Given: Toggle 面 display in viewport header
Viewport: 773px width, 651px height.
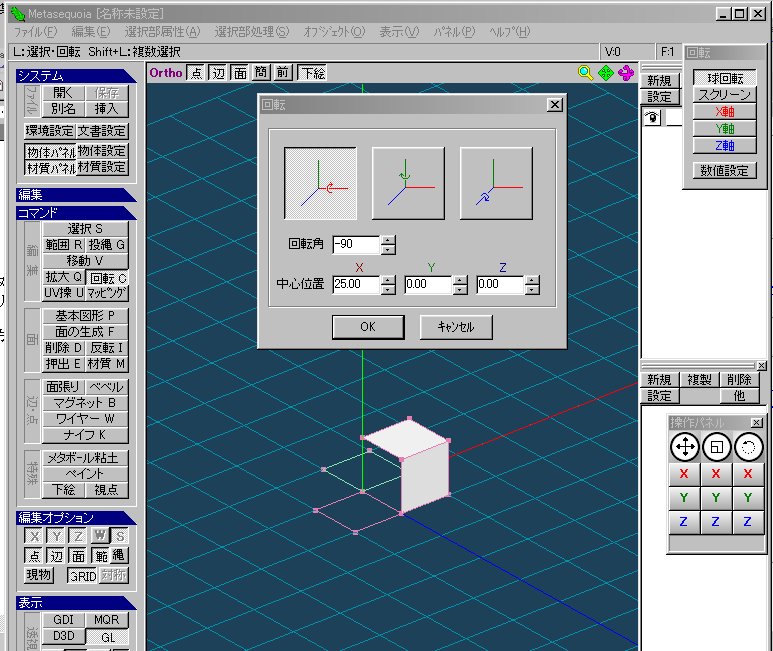Looking at the screenshot, I should [x=241, y=73].
